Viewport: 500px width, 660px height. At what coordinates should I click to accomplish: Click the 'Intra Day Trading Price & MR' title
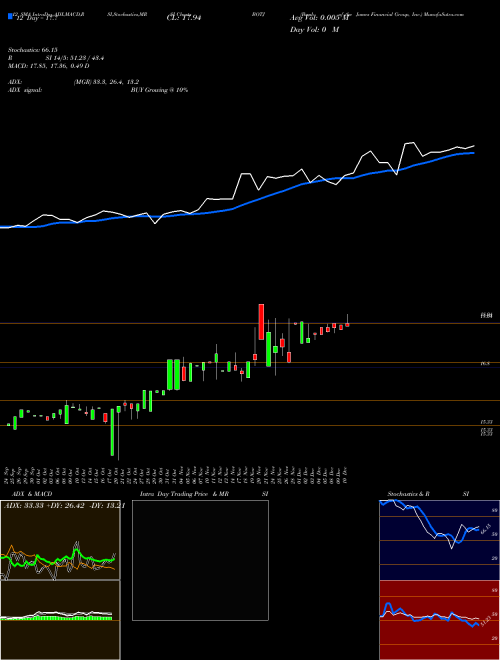(184, 494)
